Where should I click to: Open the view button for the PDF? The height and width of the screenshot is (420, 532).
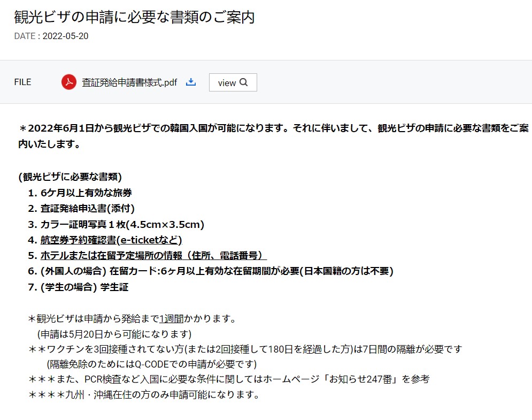[x=233, y=82]
